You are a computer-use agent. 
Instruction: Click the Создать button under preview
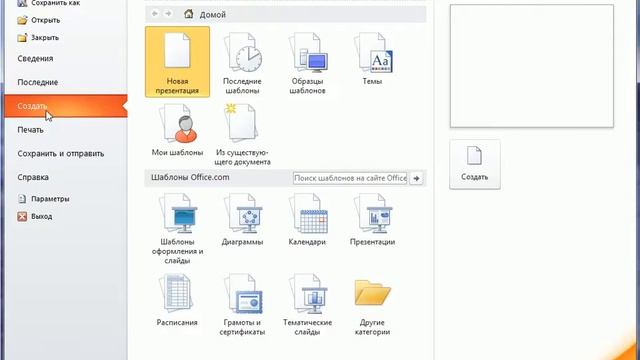pos(475,164)
